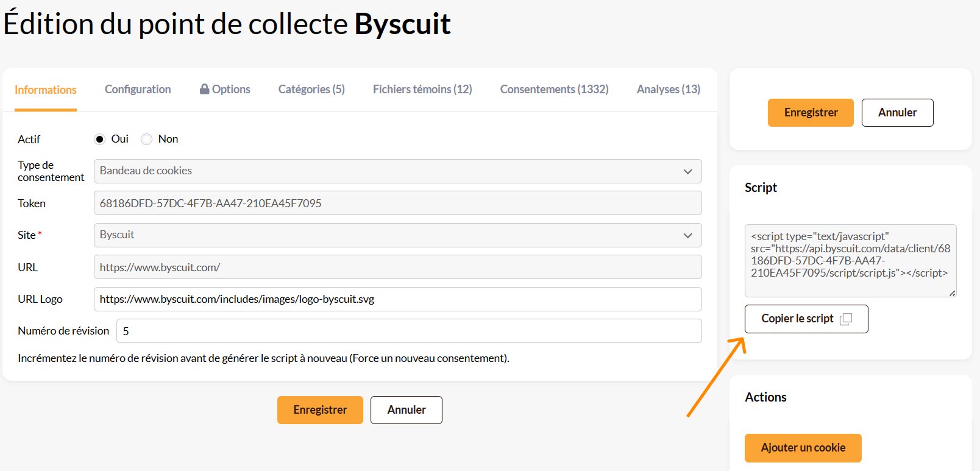980x471 pixels.
Task: Switch to the Configuration tab
Action: pyautogui.click(x=138, y=89)
